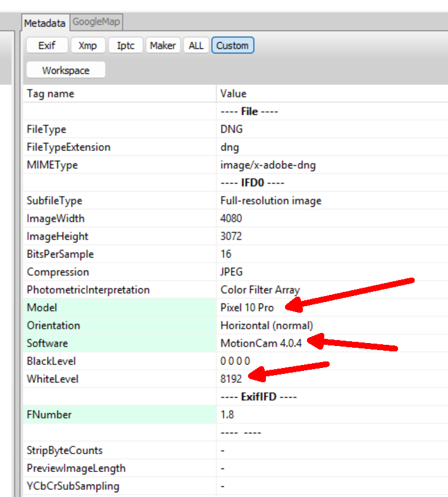This screenshot has width=448, height=497.
Task: Show Iptc metadata group
Action: (126, 46)
